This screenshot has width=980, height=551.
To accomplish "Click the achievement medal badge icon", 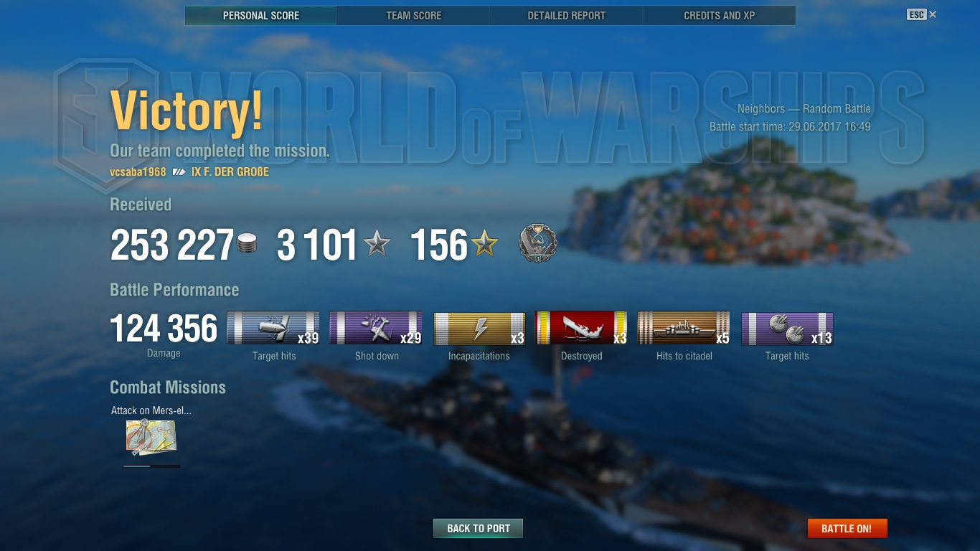I will pos(538,243).
